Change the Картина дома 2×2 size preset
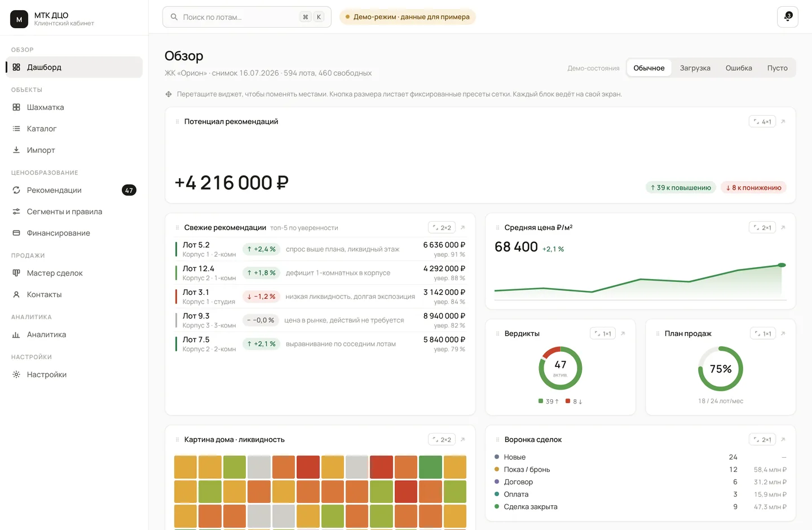The image size is (812, 530). (x=442, y=440)
